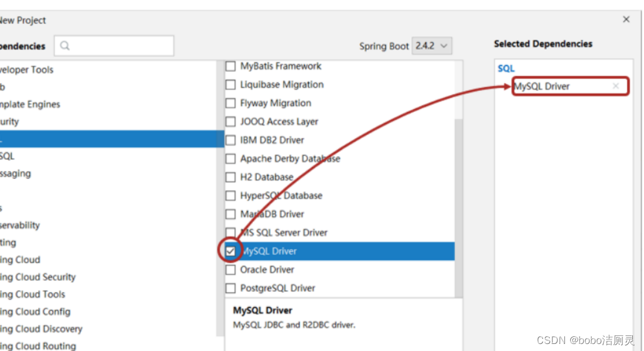Image resolution: width=644 pixels, height=351 pixels.
Task: Enable the Apache Derby Database dependency
Action: tap(230, 158)
